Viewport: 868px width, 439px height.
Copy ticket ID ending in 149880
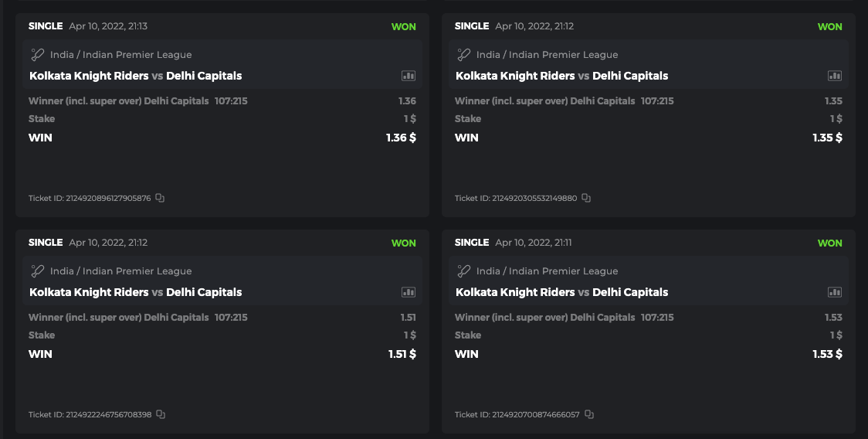click(x=586, y=198)
